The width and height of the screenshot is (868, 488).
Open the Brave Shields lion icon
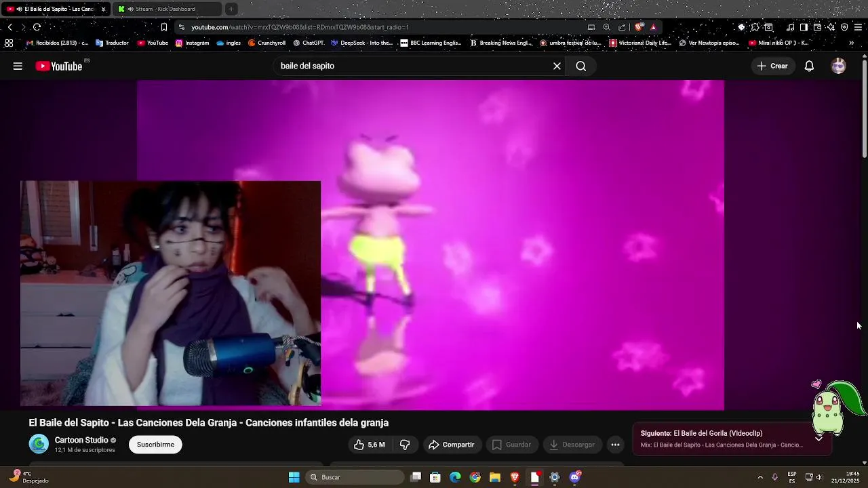click(x=639, y=27)
